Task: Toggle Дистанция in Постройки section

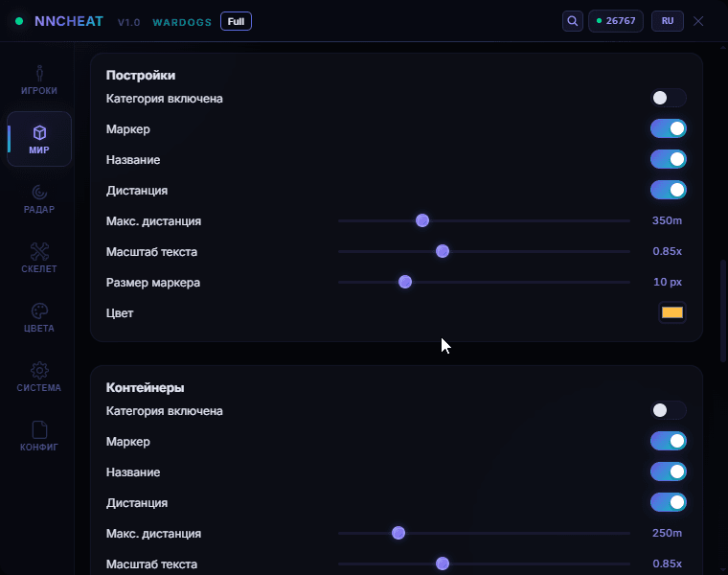Action: (668, 190)
